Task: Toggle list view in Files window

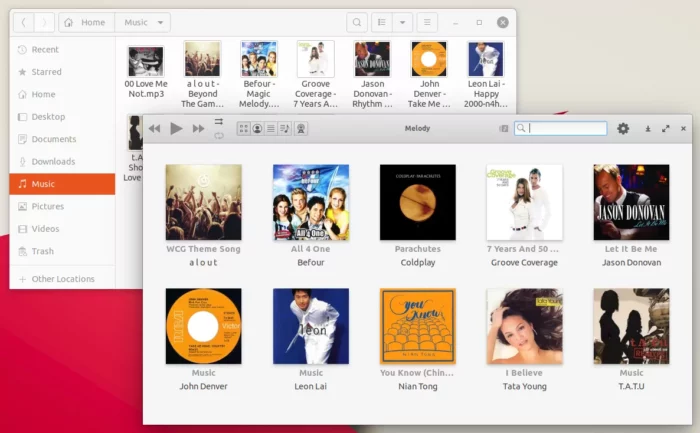Action: click(382, 22)
